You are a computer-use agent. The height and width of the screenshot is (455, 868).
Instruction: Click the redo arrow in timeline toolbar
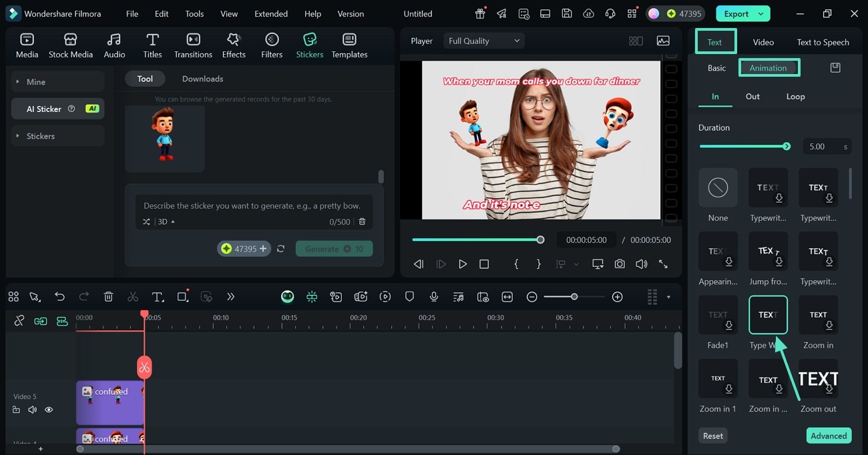(84, 297)
